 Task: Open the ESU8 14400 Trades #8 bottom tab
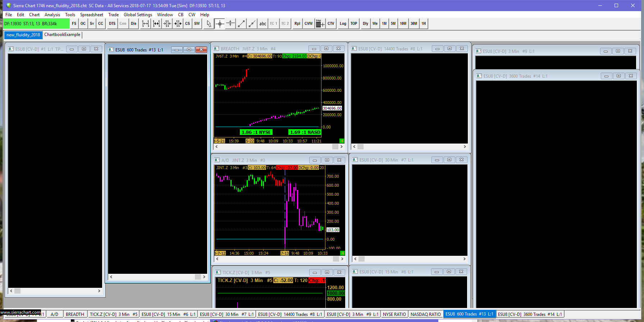[x=290, y=314]
